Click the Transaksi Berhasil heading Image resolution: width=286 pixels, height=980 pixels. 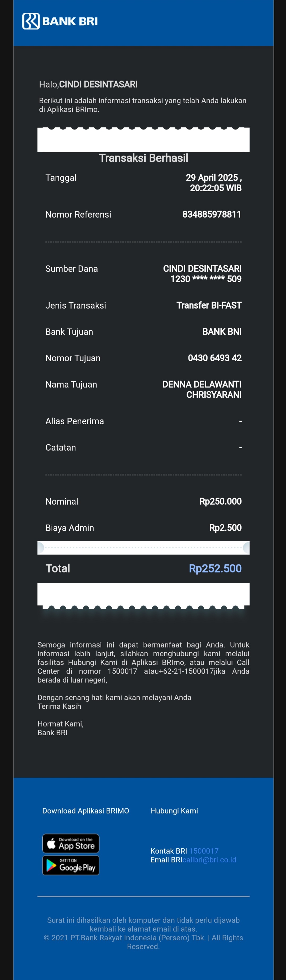pos(143,158)
